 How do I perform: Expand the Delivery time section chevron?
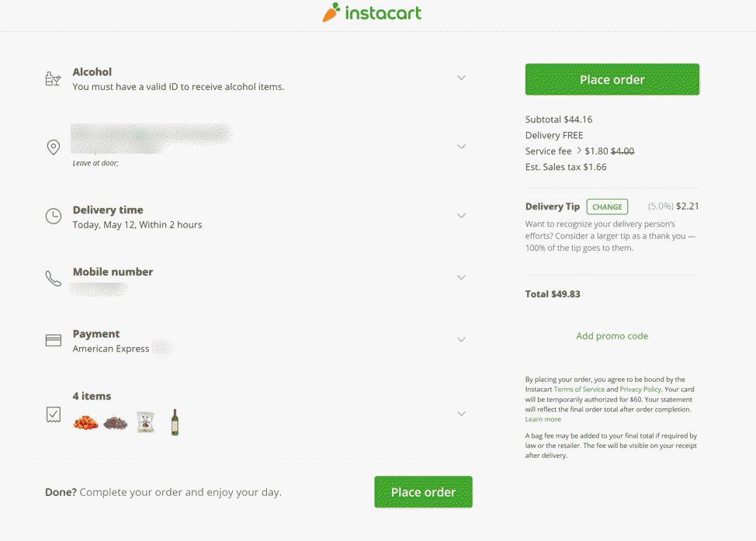(x=461, y=216)
